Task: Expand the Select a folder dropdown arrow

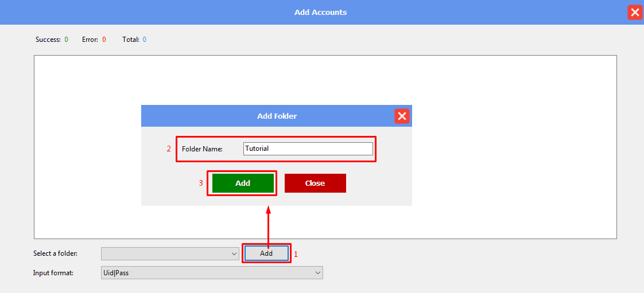Action: tap(234, 253)
